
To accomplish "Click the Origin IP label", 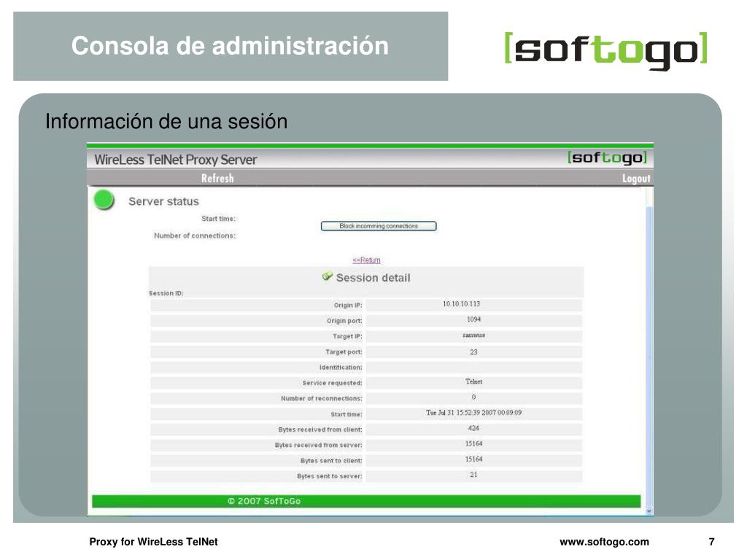I will pyautogui.click(x=348, y=306).
